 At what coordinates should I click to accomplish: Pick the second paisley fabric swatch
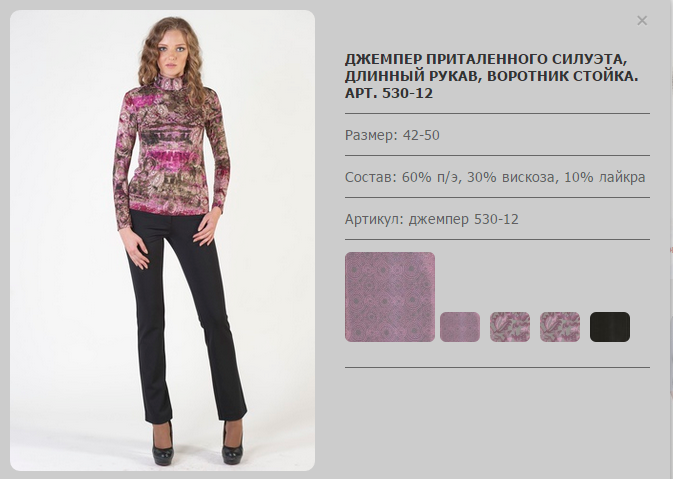coord(560,327)
